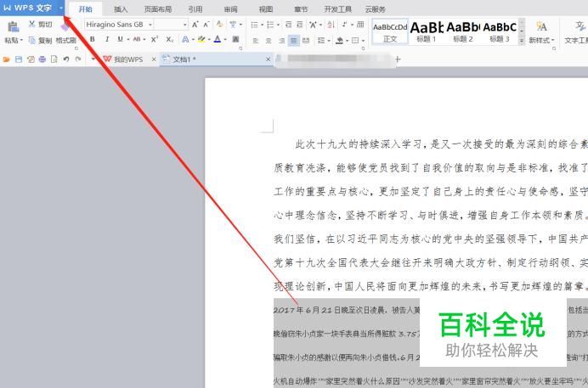Toggle underline formatting

pos(120,39)
